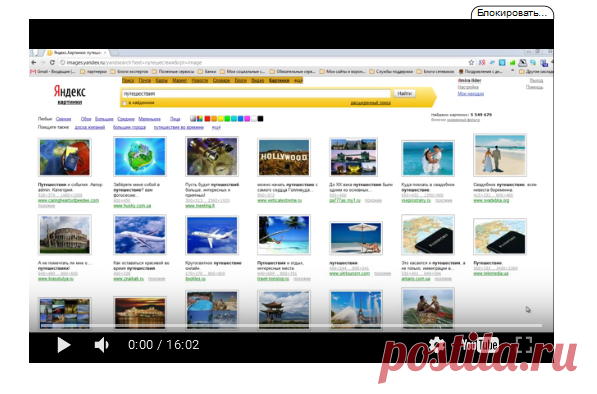
Task: Toggle the 'в найденном' checkbox
Action: [124, 103]
